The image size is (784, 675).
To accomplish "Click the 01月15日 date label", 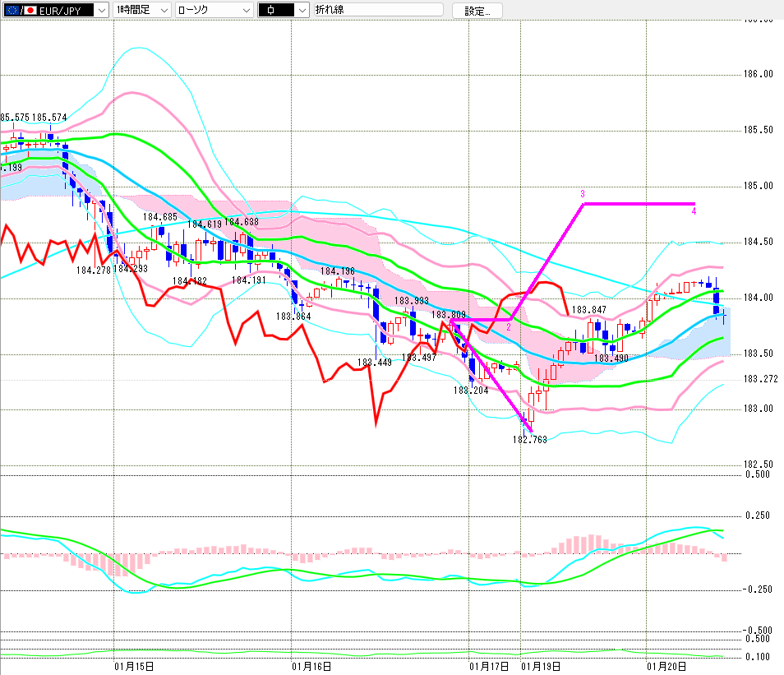I will 134,665.
